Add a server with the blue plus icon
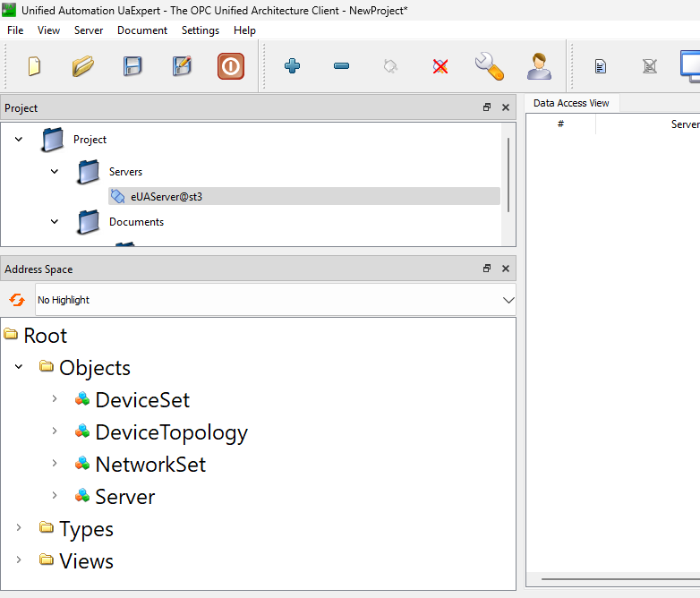The width and height of the screenshot is (700, 598). [292, 66]
